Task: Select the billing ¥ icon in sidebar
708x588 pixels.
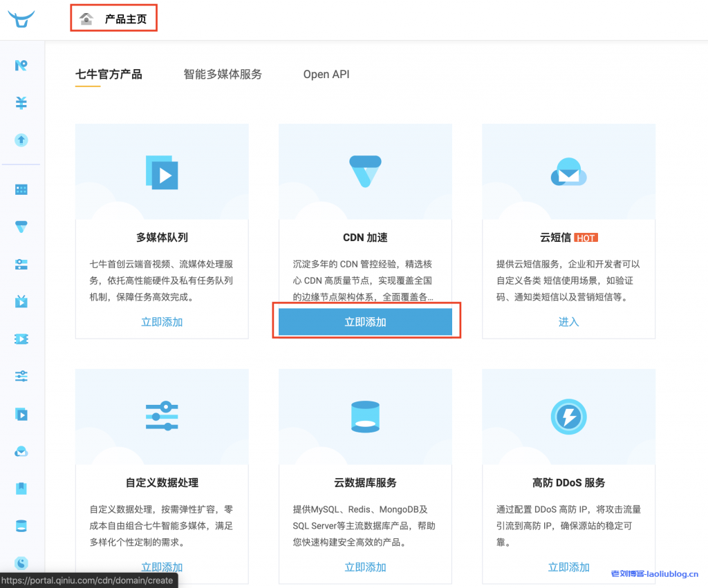Action: coord(21,102)
